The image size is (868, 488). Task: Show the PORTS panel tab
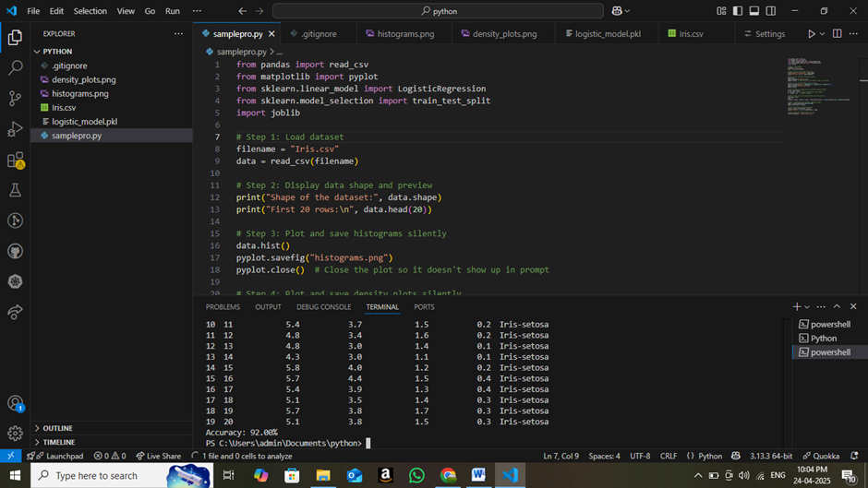coord(424,306)
